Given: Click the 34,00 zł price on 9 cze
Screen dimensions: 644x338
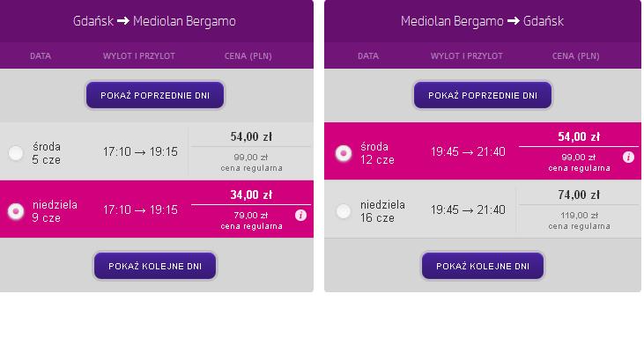Looking at the screenshot, I should pos(251,195).
